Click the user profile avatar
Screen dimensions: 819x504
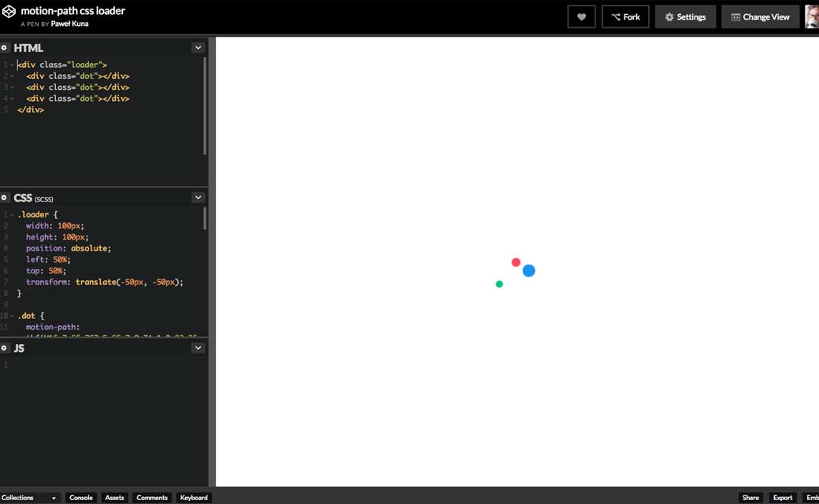point(812,17)
